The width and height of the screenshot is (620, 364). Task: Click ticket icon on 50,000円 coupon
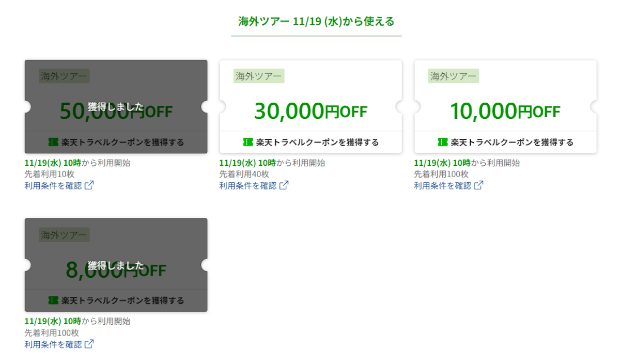tap(53, 142)
